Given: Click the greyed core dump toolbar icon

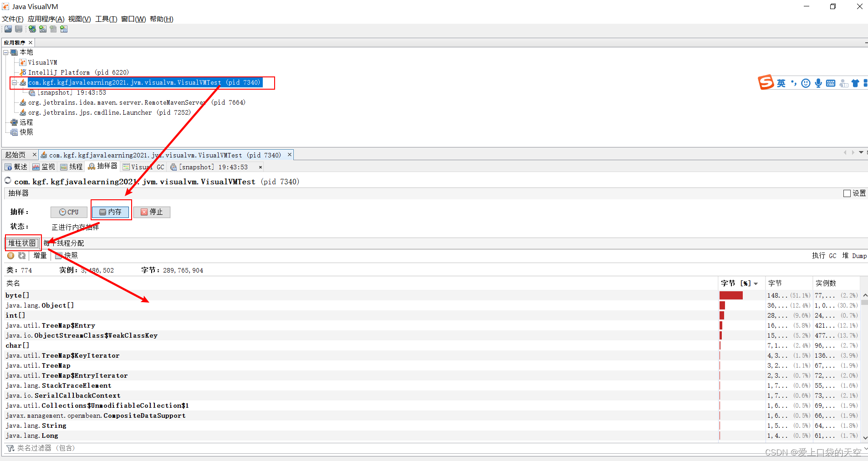Looking at the screenshot, I should pos(53,29).
